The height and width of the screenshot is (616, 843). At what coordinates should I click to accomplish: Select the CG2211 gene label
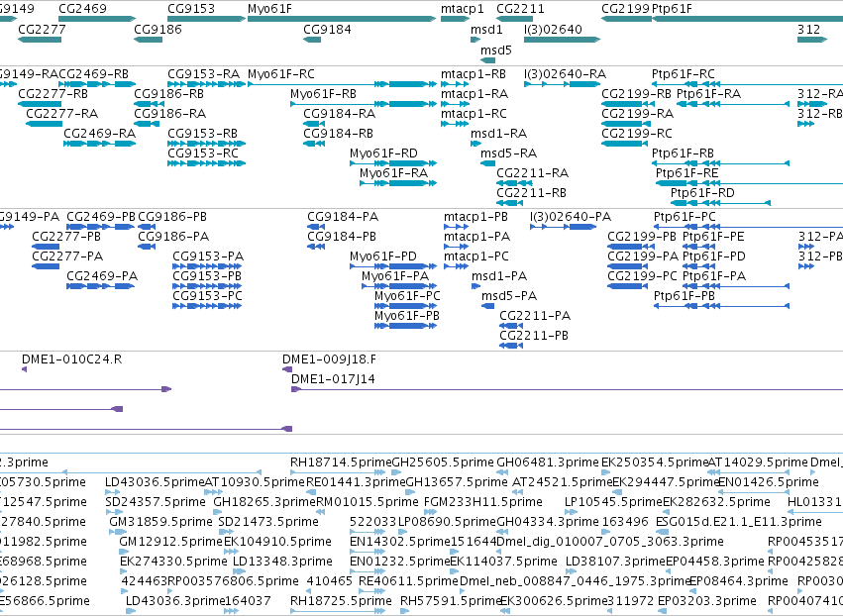(x=520, y=9)
